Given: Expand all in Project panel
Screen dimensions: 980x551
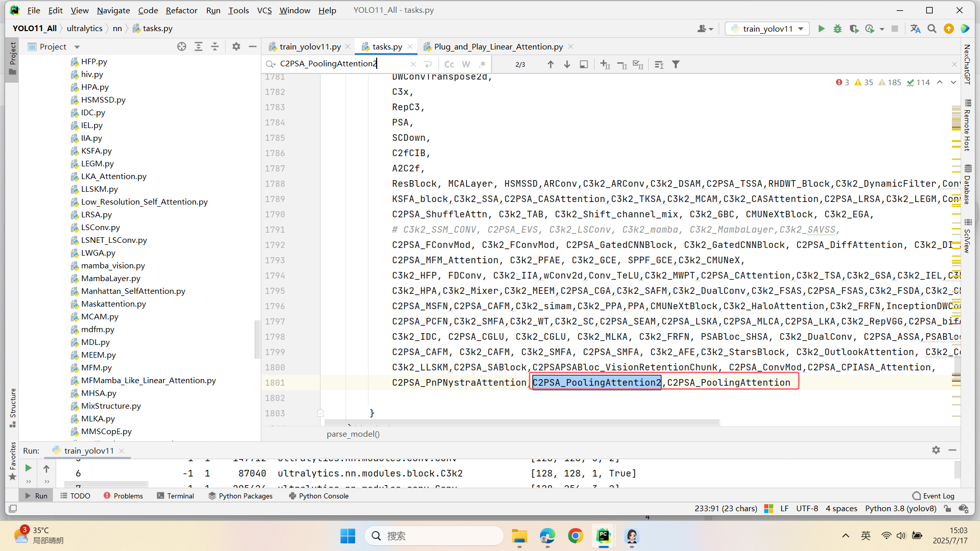Looking at the screenshot, I should tap(199, 46).
